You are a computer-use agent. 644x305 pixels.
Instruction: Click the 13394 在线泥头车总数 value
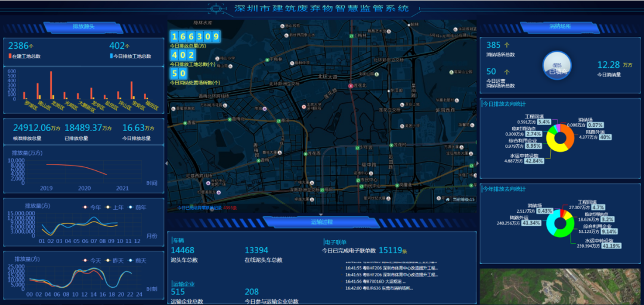click(x=256, y=250)
